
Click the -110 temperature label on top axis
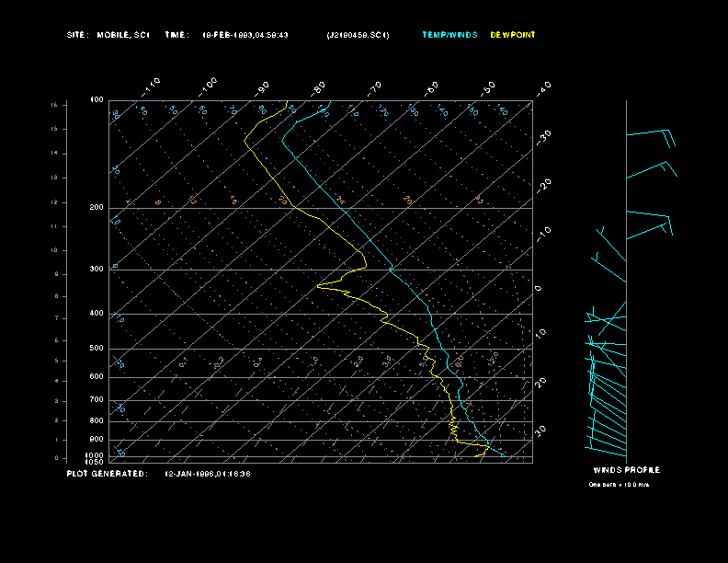pos(153,86)
